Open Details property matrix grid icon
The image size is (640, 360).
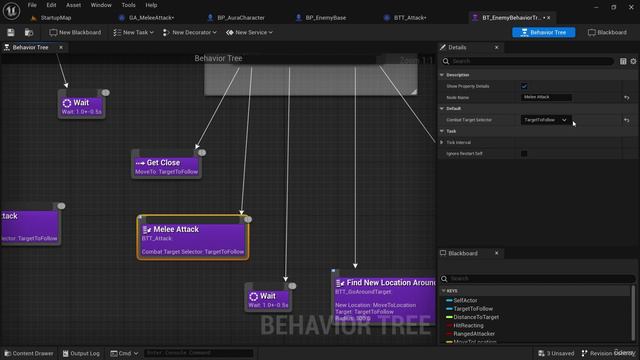pos(623,61)
